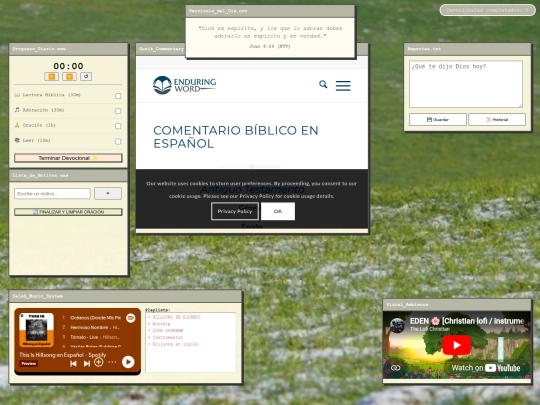Mark the Oración task as done
This screenshot has width=540, height=405.
coord(118,126)
